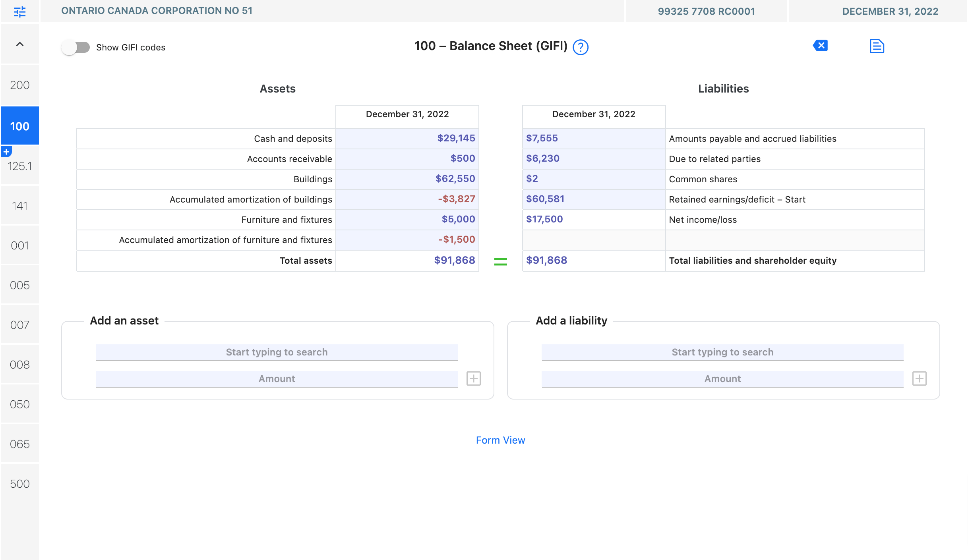Open the settings sliders icon at top left
This screenshot has height=560, width=968.
[x=19, y=12]
